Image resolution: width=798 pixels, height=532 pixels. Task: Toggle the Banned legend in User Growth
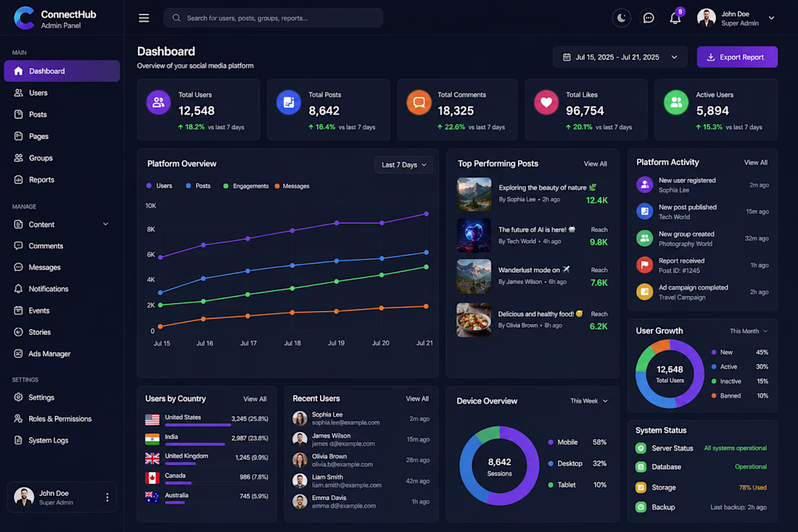point(726,396)
